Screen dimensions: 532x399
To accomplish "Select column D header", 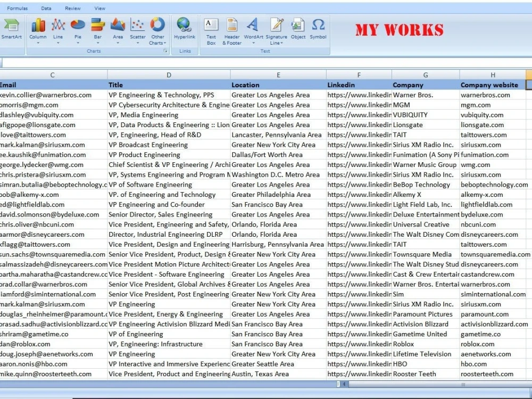I will pos(169,75).
